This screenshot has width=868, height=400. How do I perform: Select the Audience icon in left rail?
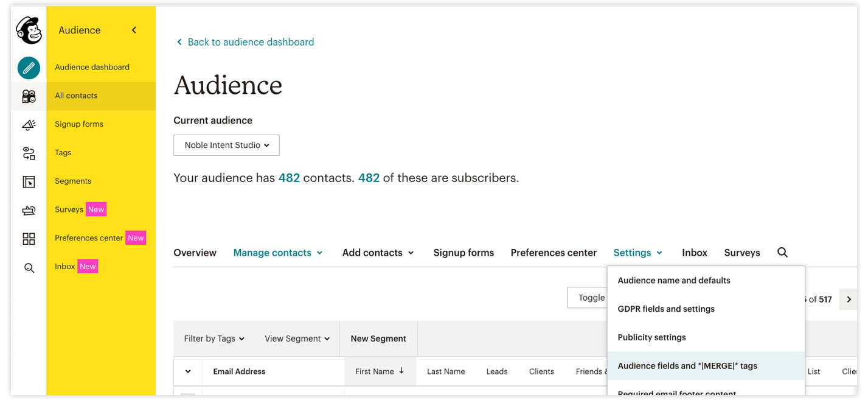(29, 96)
